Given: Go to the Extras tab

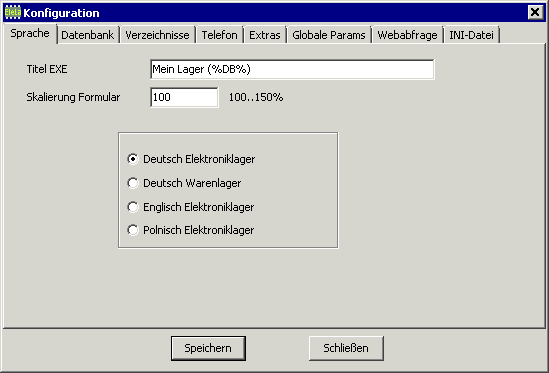Looking at the screenshot, I should (265, 35).
